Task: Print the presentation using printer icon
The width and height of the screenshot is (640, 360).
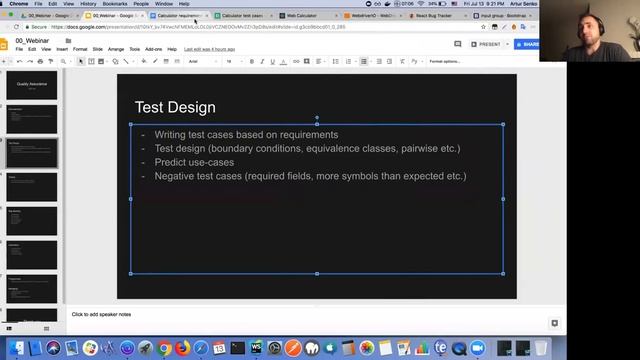Action: [40, 61]
